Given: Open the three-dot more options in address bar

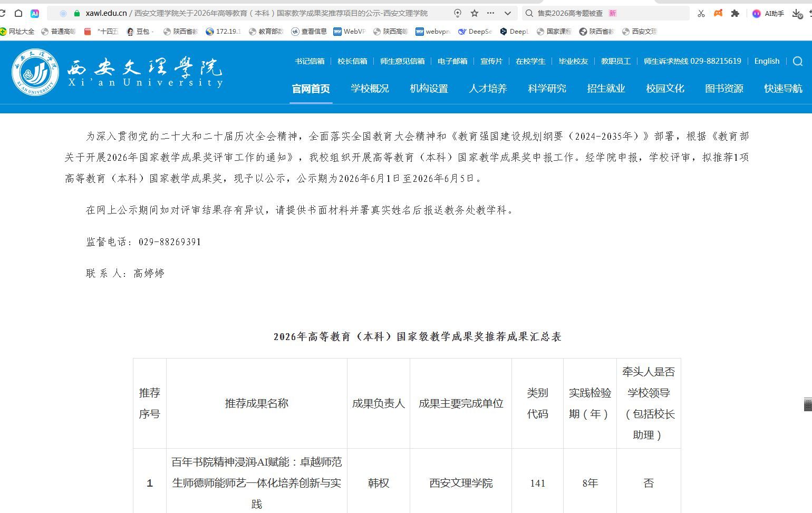Looking at the screenshot, I should (491, 13).
